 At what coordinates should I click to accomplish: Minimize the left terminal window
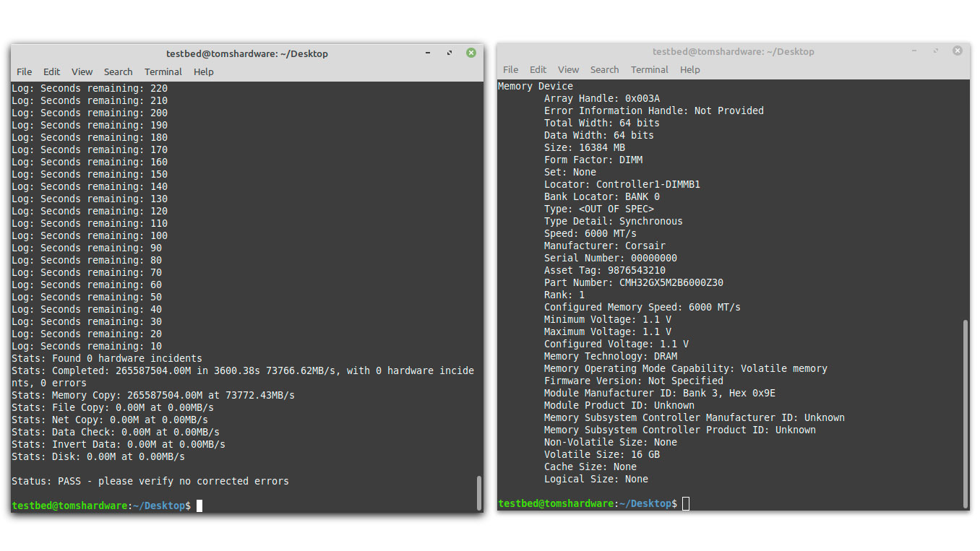coord(428,53)
